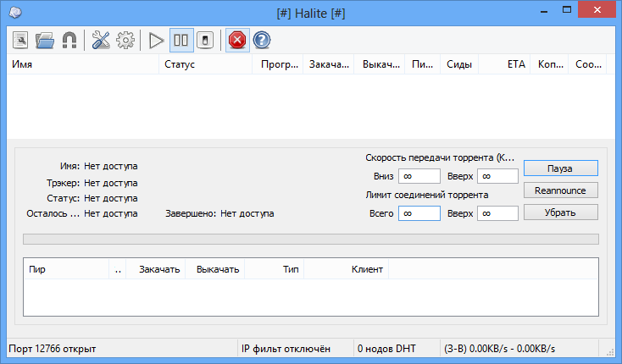Click the 'Лимит соединений торрента' label
Screen dimensions: 622x364
tap(427, 195)
